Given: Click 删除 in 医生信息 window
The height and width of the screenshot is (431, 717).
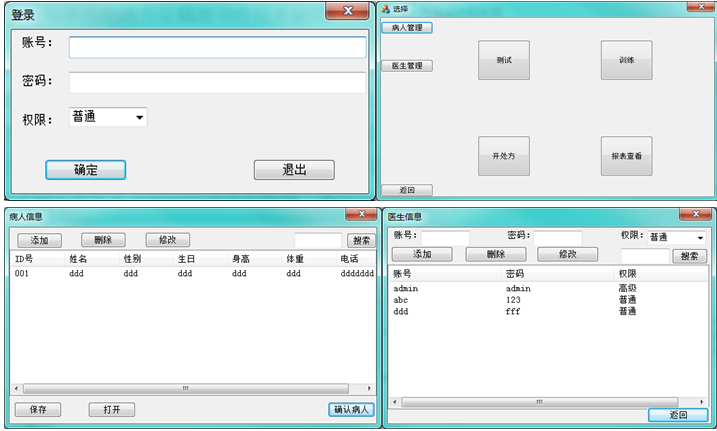Looking at the screenshot, I should pyautogui.click(x=496, y=254).
